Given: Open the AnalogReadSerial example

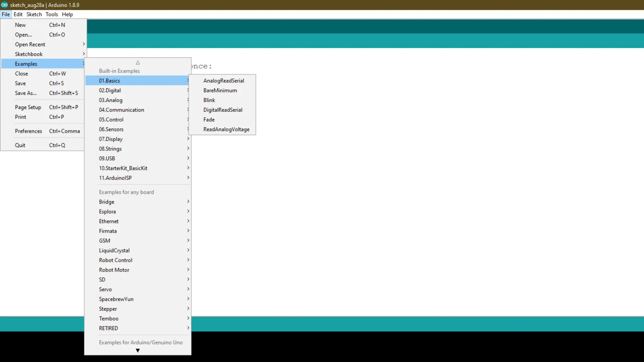Looking at the screenshot, I should 224,80.
